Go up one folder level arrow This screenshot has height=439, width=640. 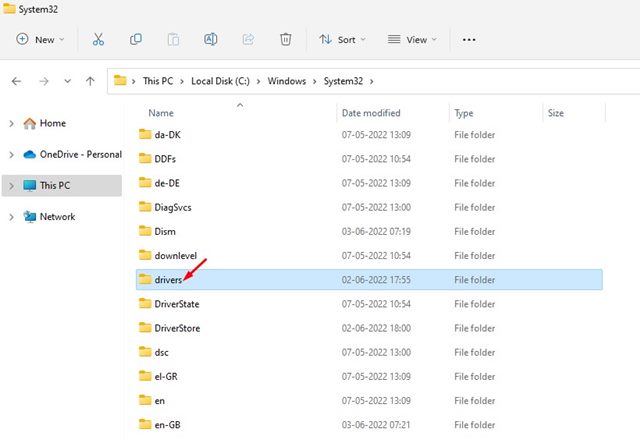tap(91, 80)
